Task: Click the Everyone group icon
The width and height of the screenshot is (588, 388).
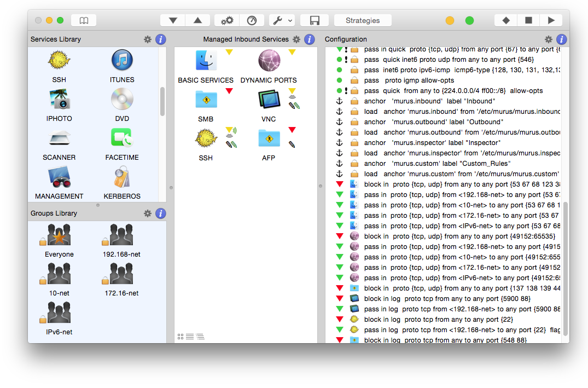Action: [x=59, y=235]
